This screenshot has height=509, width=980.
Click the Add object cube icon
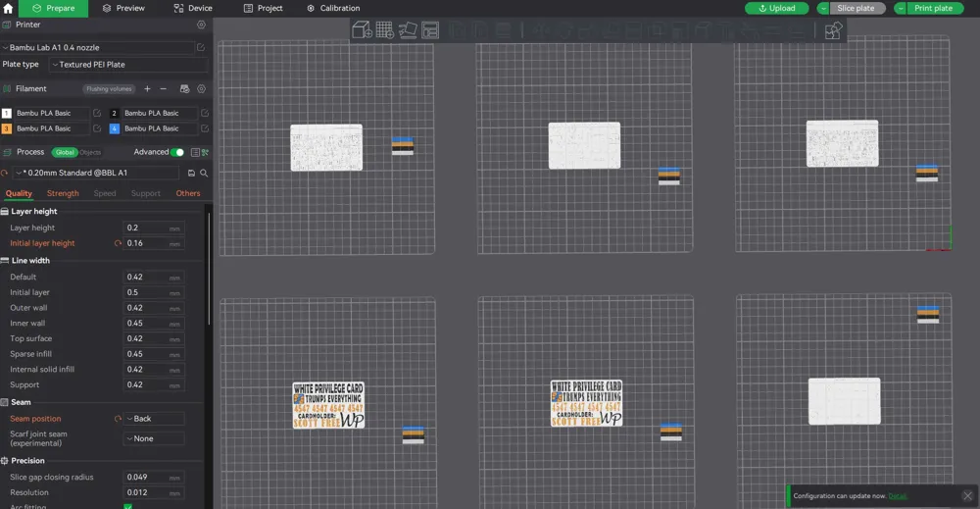(362, 30)
